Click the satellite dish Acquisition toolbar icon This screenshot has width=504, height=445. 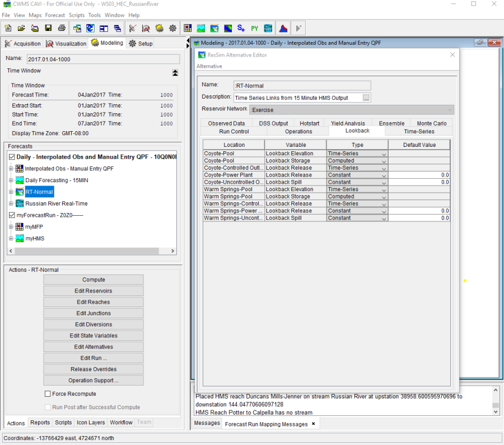click(132, 29)
